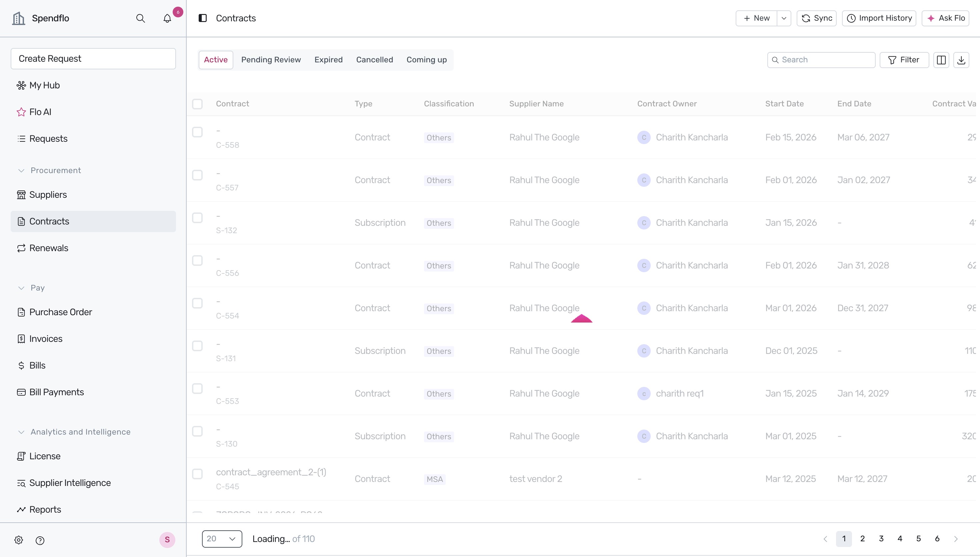
Task: Toggle the sidebar panel icon beside Contracts
Action: pyautogui.click(x=203, y=18)
